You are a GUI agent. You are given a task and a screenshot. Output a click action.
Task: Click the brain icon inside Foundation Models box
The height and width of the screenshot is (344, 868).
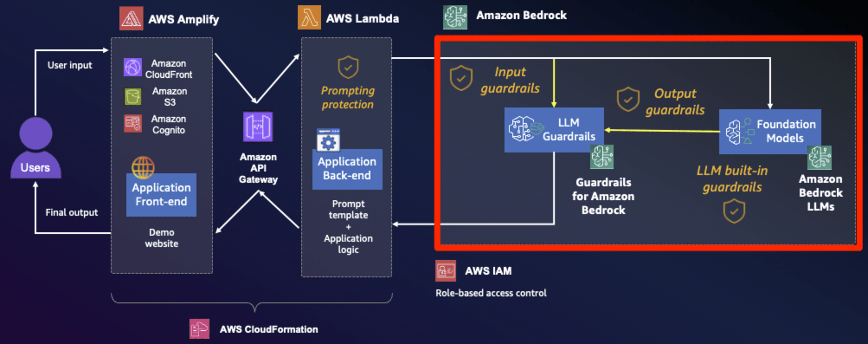pyautogui.click(x=739, y=132)
